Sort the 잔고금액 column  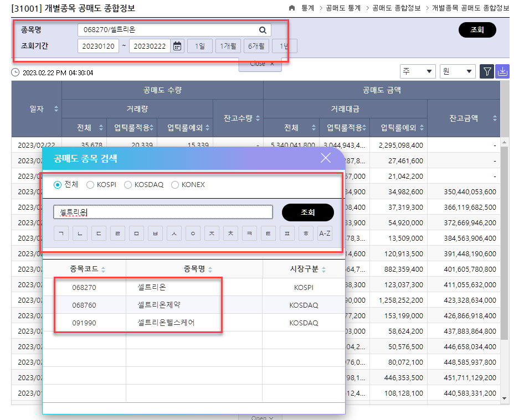pyautogui.click(x=495, y=118)
